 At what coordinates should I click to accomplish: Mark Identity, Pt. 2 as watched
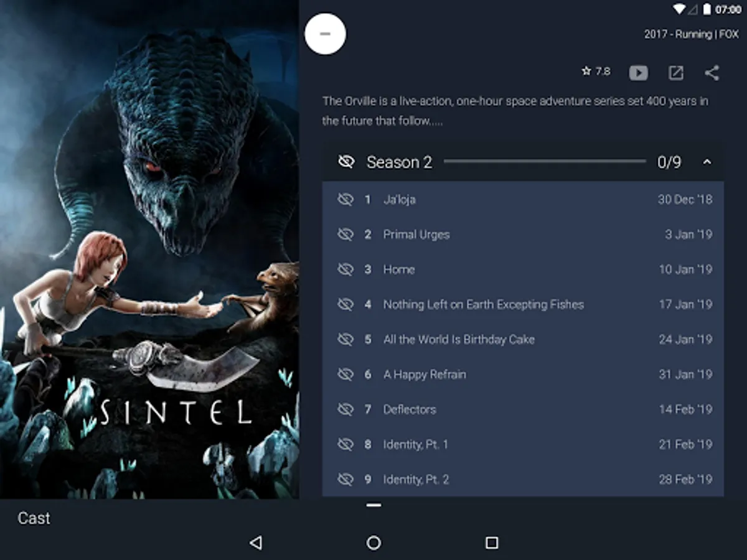345,479
